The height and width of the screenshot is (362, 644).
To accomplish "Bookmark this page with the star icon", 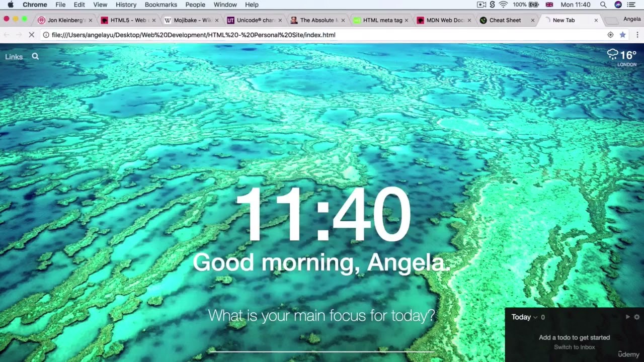I will pyautogui.click(x=622, y=35).
